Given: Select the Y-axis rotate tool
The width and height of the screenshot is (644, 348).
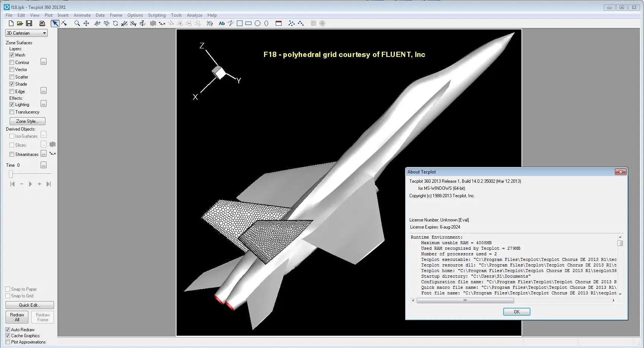Looking at the screenshot, I should point(133,23).
